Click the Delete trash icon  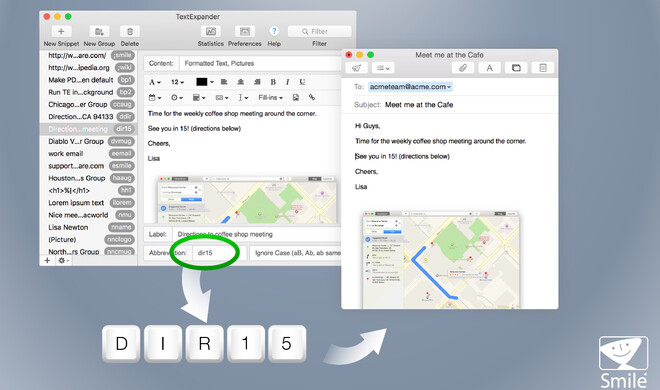pyautogui.click(x=130, y=32)
